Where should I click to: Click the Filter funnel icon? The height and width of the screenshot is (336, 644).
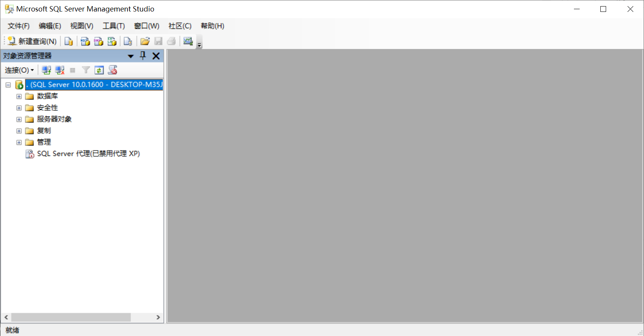pyautogui.click(x=86, y=70)
